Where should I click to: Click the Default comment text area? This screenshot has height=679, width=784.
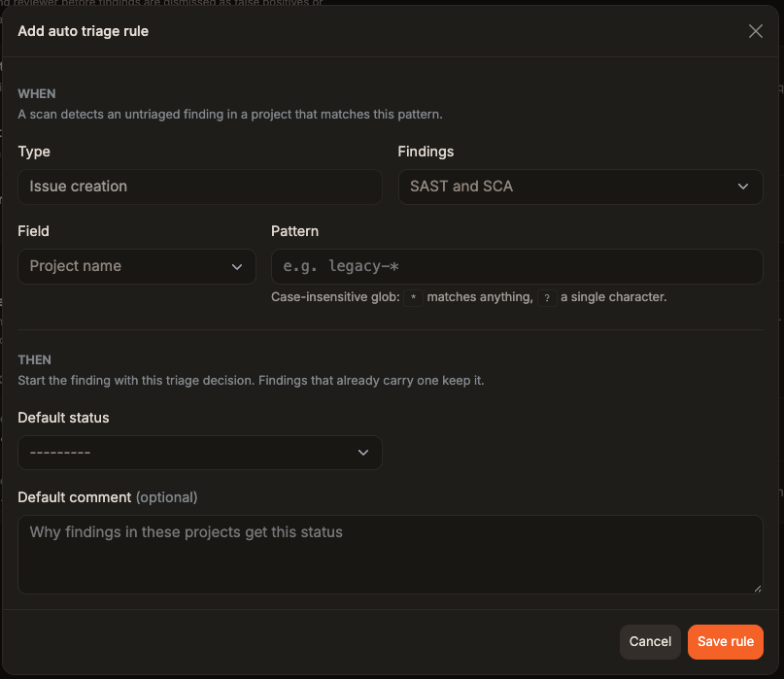(391, 555)
